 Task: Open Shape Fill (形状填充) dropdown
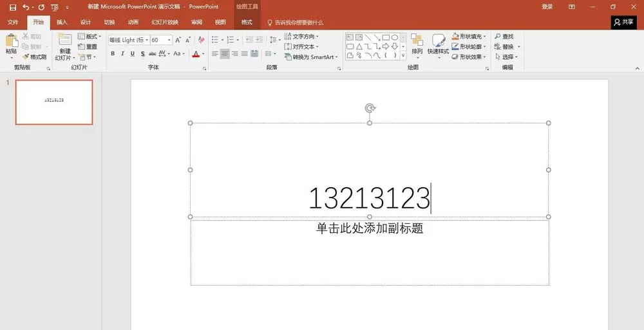tap(469, 37)
